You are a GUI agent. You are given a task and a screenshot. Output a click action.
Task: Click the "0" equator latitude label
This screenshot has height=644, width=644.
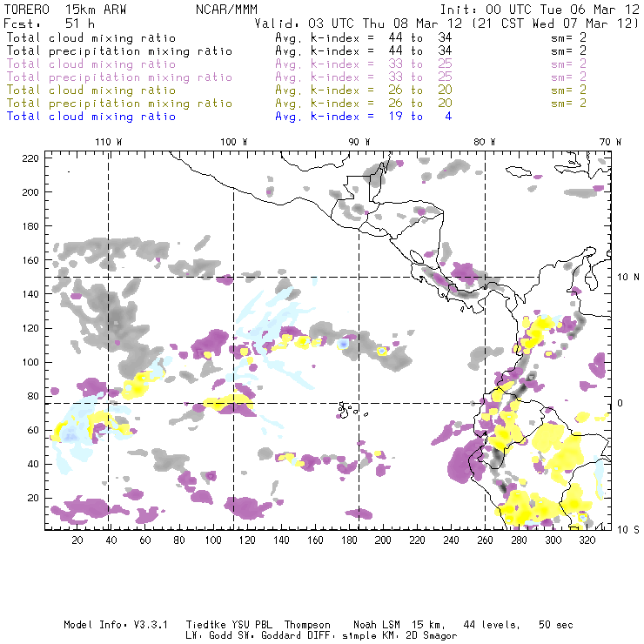click(x=621, y=403)
